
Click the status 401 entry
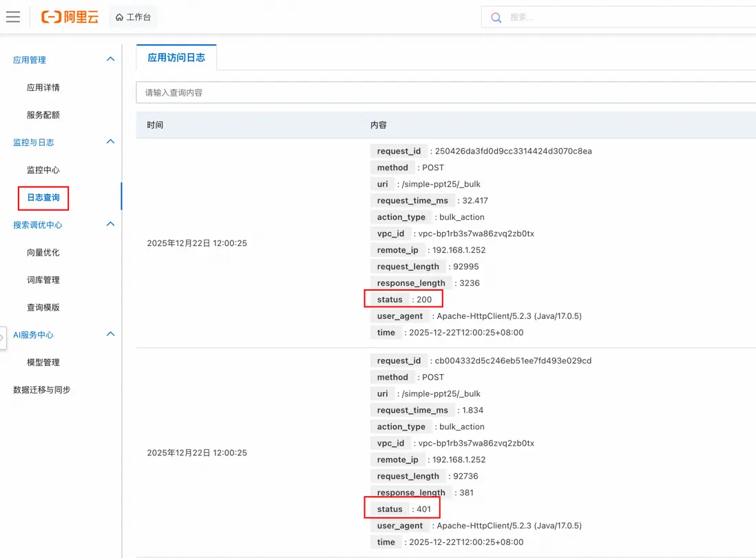[402, 509]
